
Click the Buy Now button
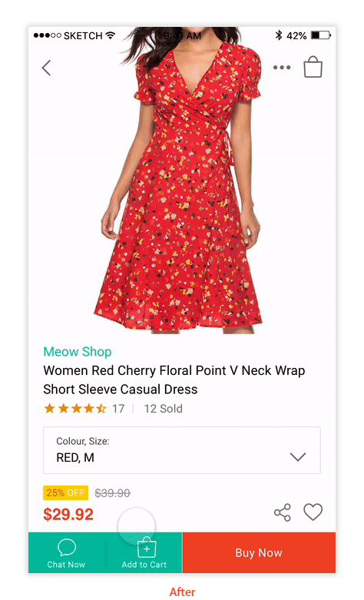(259, 552)
